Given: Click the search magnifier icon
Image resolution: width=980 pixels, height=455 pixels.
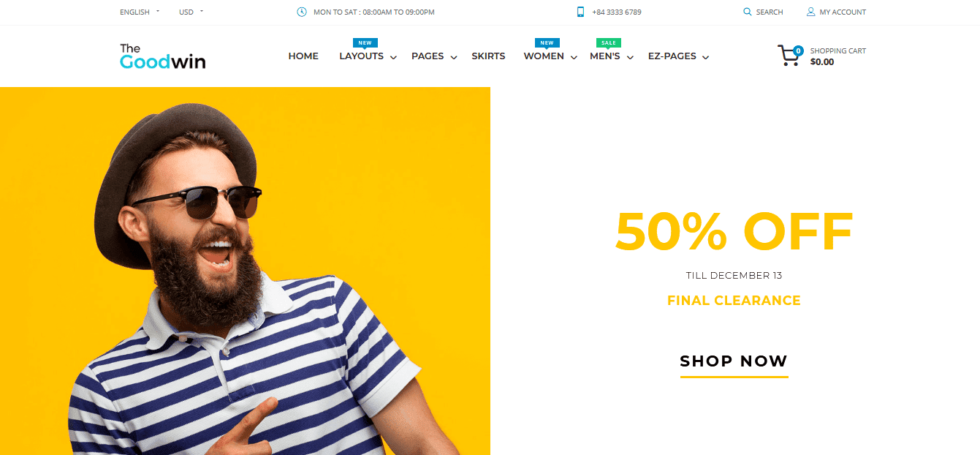Looking at the screenshot, I should click(x=747, y=12).
